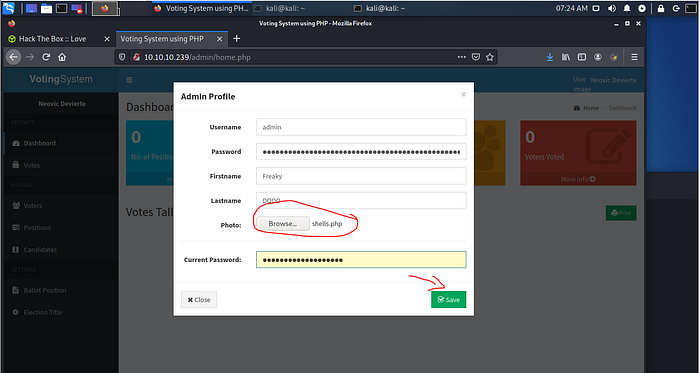Image resolution: width=700 pixels, height=373 pixels.
Task: Click More info on Voters Voted card
Action: pos(578,179)
